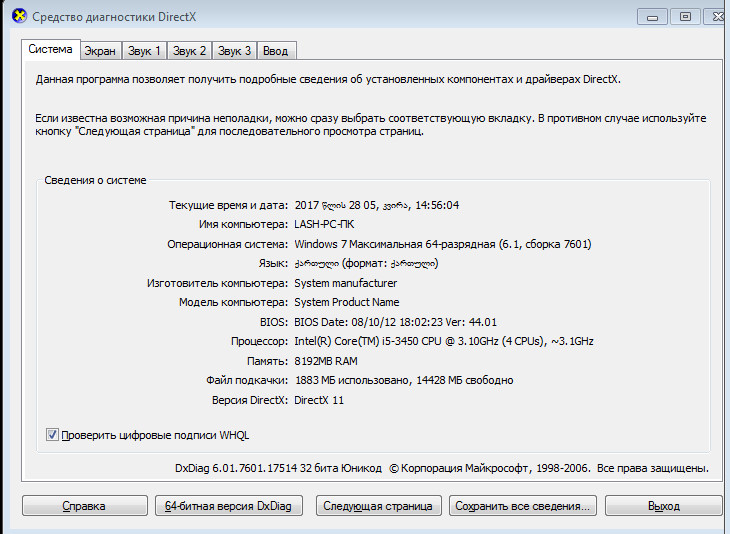Click the date value 2017 28 05 14:56:04
The image size is (730, 534).
coord(377,205)
